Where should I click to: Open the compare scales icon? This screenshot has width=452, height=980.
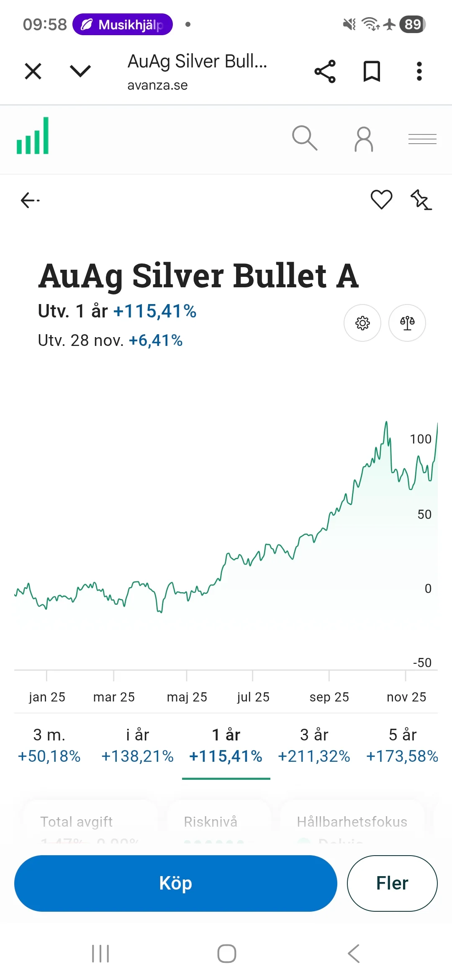(407, 323)
